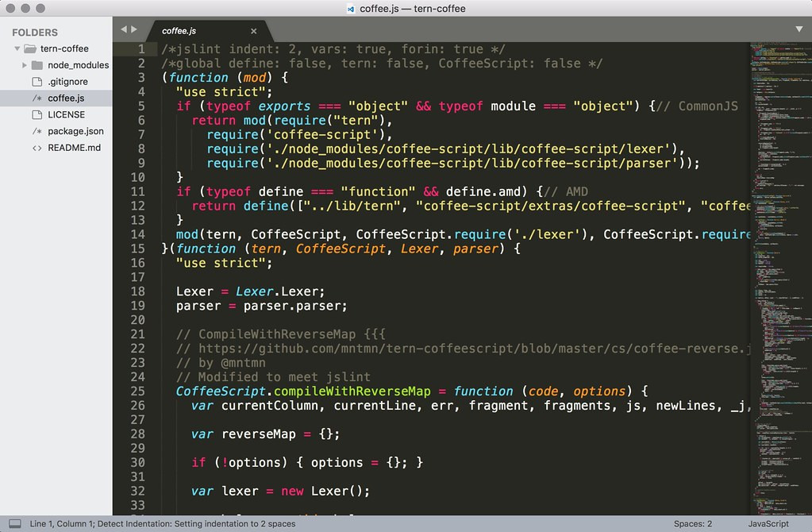Click the "use strict" string on line 4

[220, 91]
